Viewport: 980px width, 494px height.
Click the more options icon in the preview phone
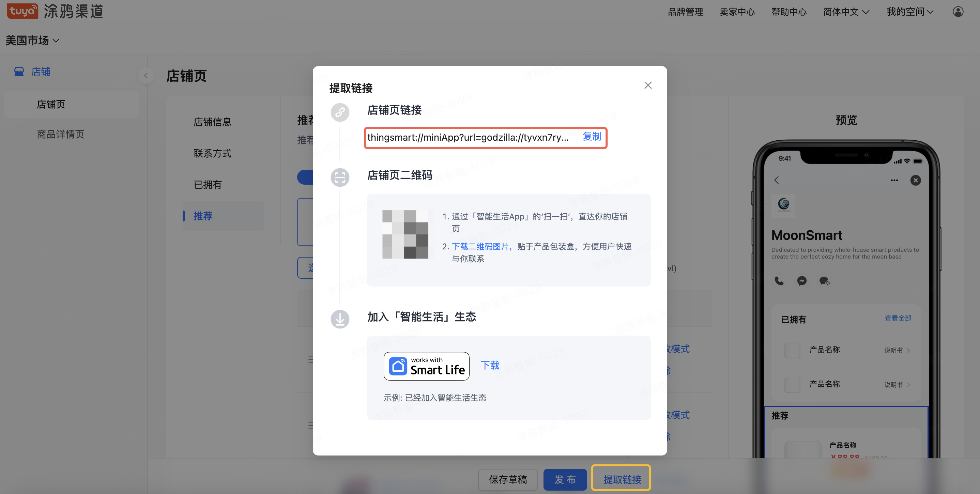click(x=894, y=180)
